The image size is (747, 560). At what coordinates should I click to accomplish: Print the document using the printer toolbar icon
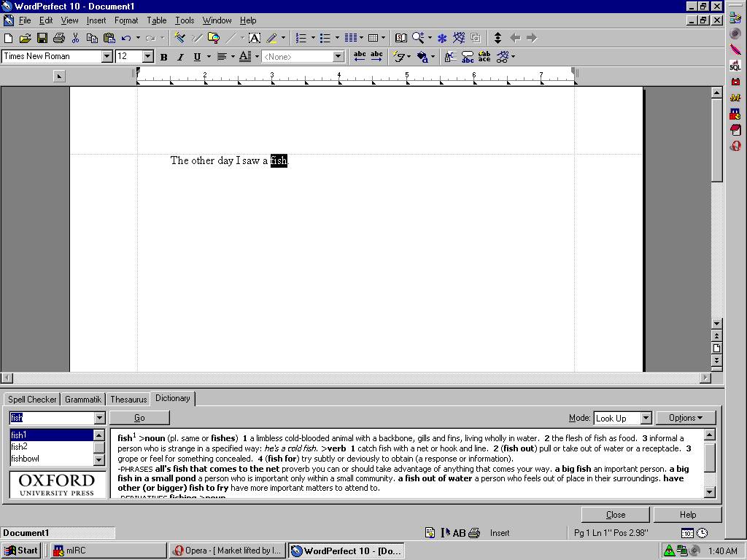point(58,38)
